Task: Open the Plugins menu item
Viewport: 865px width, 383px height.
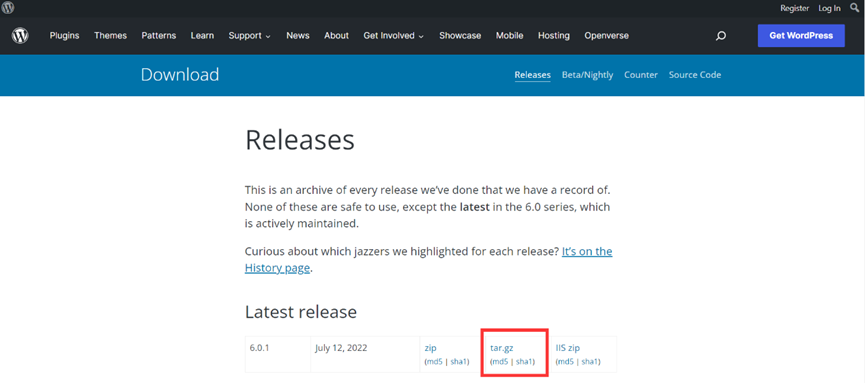Action: (x=65, y=36)
